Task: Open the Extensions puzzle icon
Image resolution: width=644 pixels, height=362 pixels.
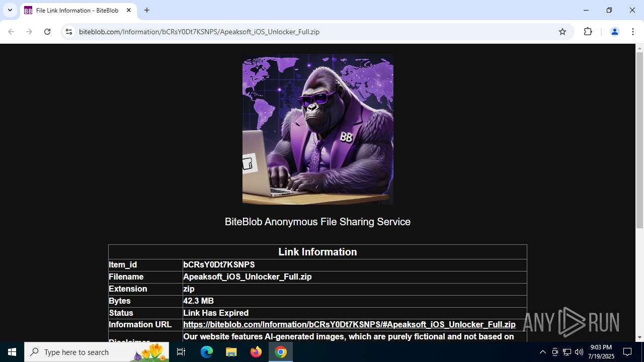Action: [x=588, y=32]
